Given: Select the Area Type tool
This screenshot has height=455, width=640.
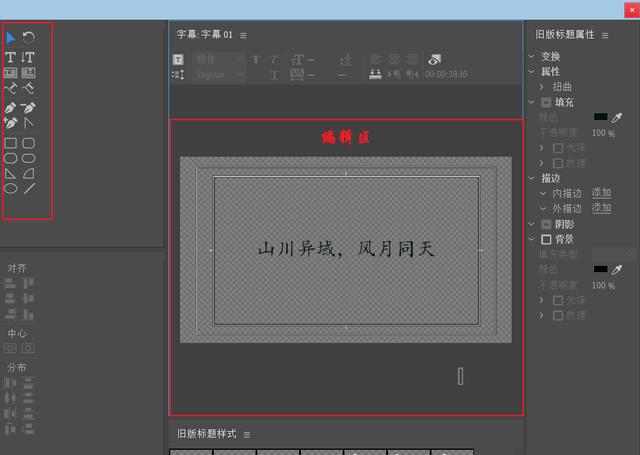Looking at the screenshot, I should pos(11,73).
